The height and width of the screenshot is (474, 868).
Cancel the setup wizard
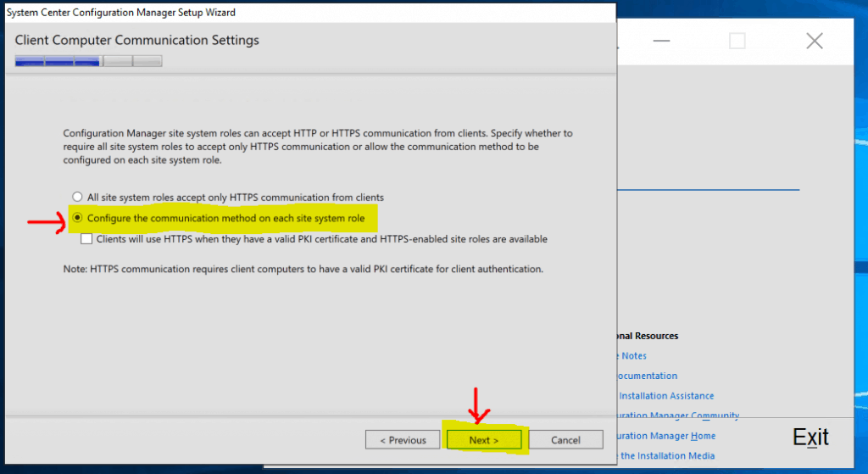tap(565, 440)
